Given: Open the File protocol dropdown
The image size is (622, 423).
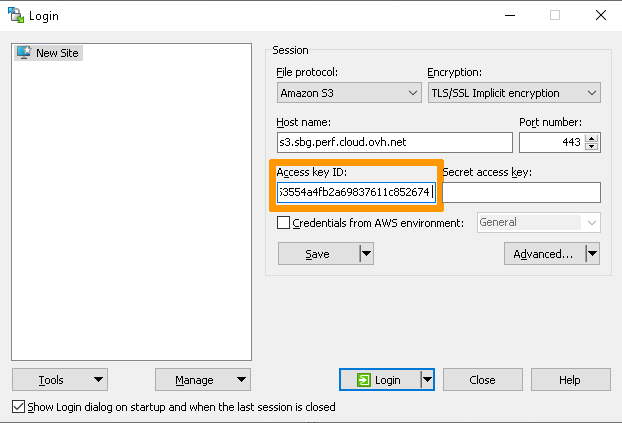Looking at the screenshot, I should point(349,93).
